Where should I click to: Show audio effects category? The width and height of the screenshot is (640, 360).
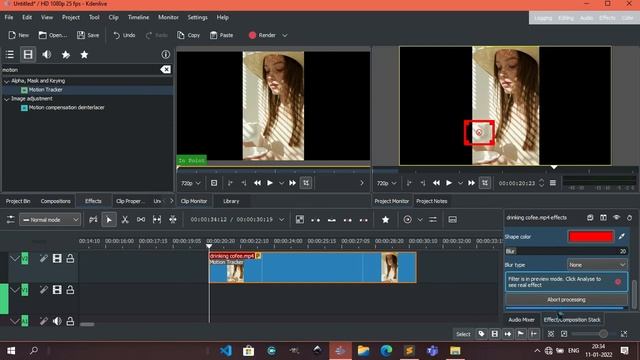coord(47,54)
